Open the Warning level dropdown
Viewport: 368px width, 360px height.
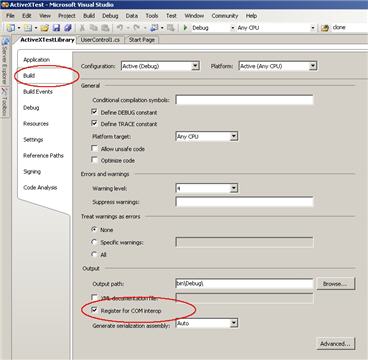[x=234, y=188]
